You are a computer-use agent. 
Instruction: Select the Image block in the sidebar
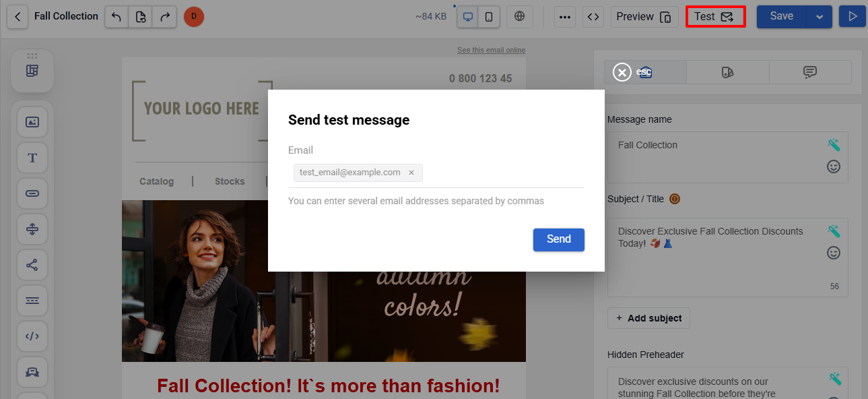[32, 122]
